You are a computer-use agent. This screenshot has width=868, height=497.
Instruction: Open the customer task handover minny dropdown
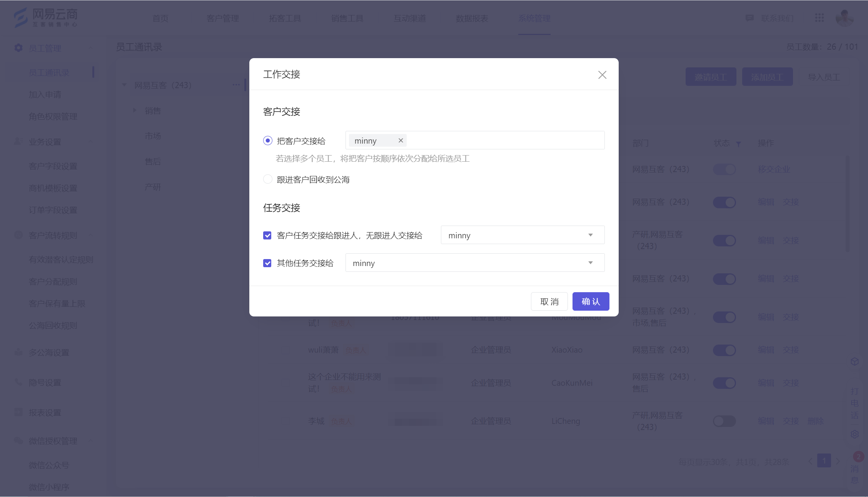[522, 235]
